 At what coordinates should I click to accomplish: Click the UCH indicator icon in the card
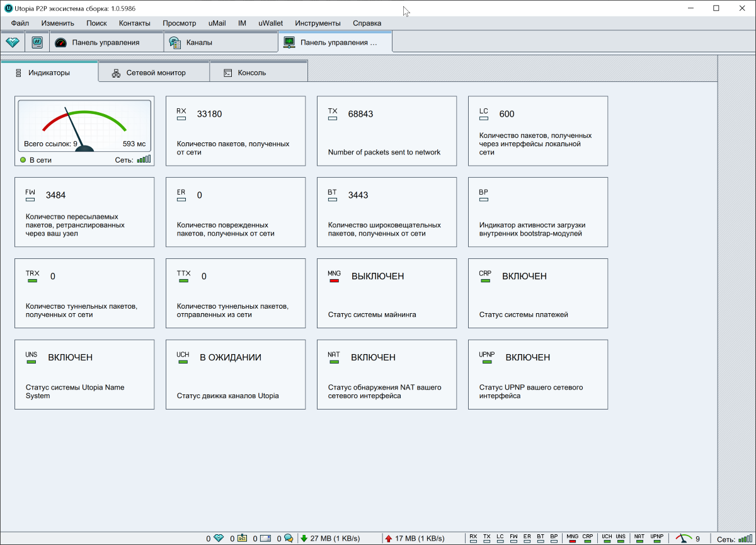(x=183, y=358)
